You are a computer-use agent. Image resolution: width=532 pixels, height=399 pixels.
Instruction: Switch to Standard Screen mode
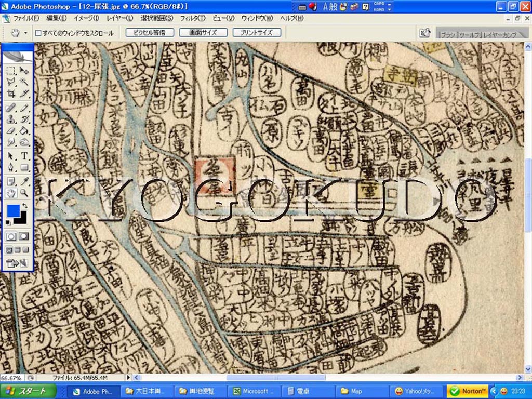pos(9,250)
